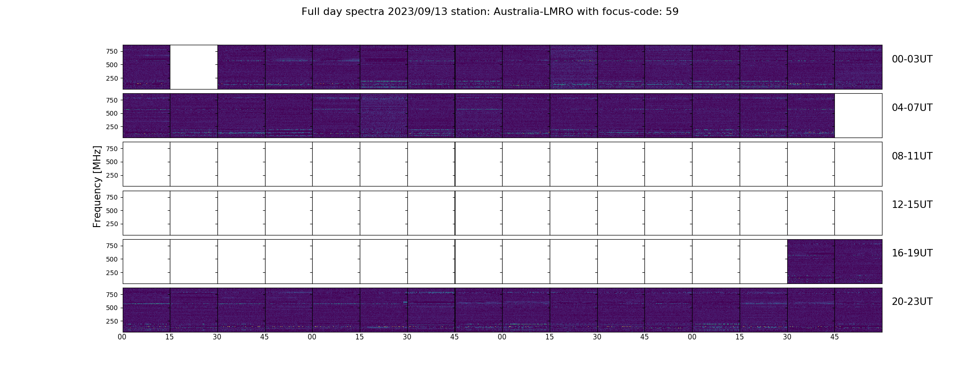Viewport: 980px width, 373px height.
Task: Click the "00-03UT" row label
Action: 912,59
